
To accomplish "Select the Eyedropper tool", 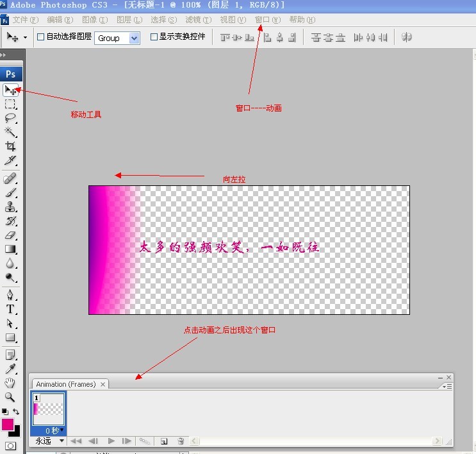I will 10,369.
